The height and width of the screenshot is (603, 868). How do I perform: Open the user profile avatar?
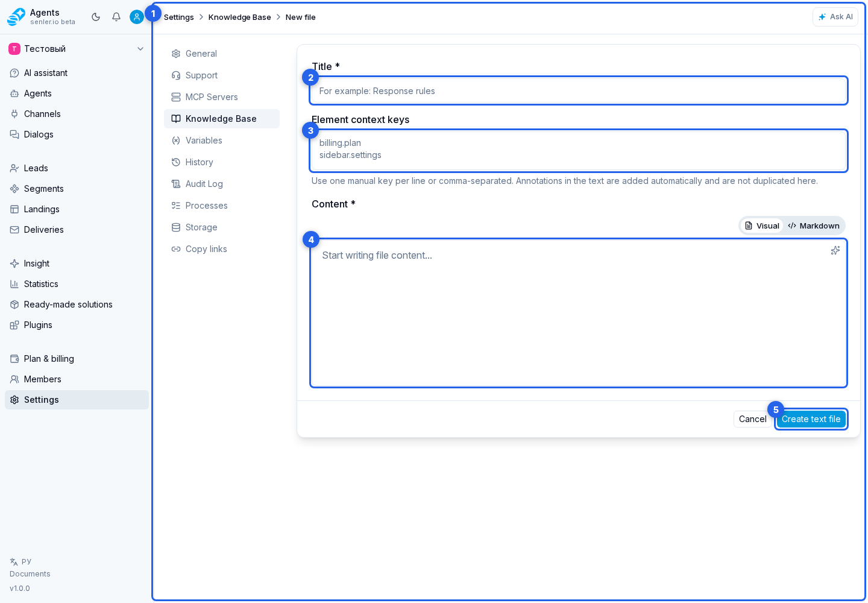pyautogui.click(x=137, y=17)
